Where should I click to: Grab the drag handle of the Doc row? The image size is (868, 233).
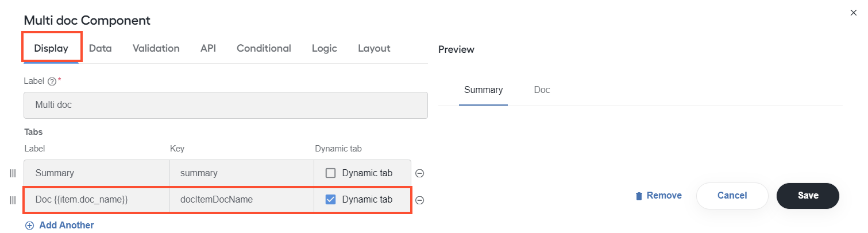tap(13, 200)
